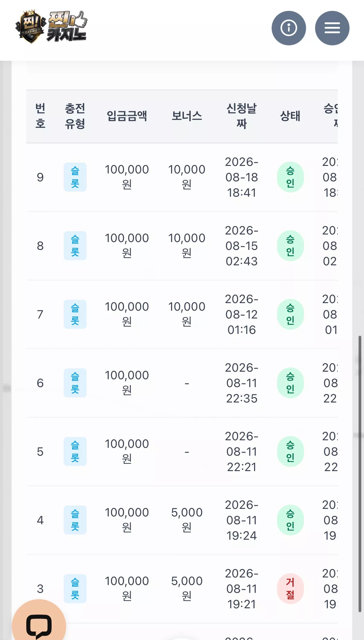Click the 승인 status badge in row 9
Screen dimensions: 364x640
click(290, 177)
